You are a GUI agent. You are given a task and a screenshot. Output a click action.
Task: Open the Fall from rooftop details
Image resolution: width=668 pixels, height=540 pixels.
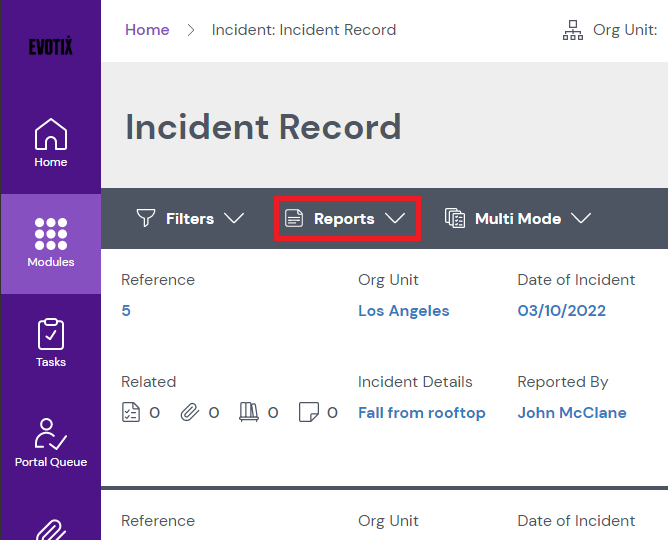pyautogui.click(x=421, y=413)
